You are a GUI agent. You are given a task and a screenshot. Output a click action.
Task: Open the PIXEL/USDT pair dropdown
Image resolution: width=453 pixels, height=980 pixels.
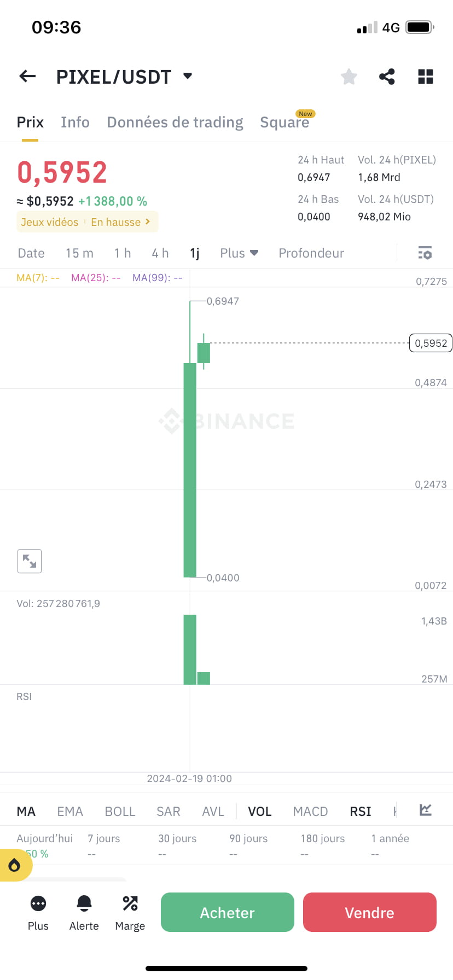(x=188, y=76)
